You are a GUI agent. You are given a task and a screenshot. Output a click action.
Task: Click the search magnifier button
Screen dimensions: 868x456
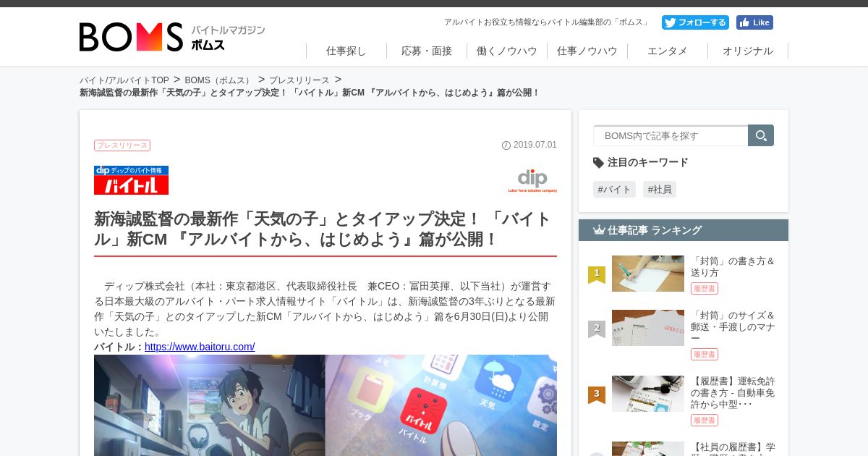[761, 135]
